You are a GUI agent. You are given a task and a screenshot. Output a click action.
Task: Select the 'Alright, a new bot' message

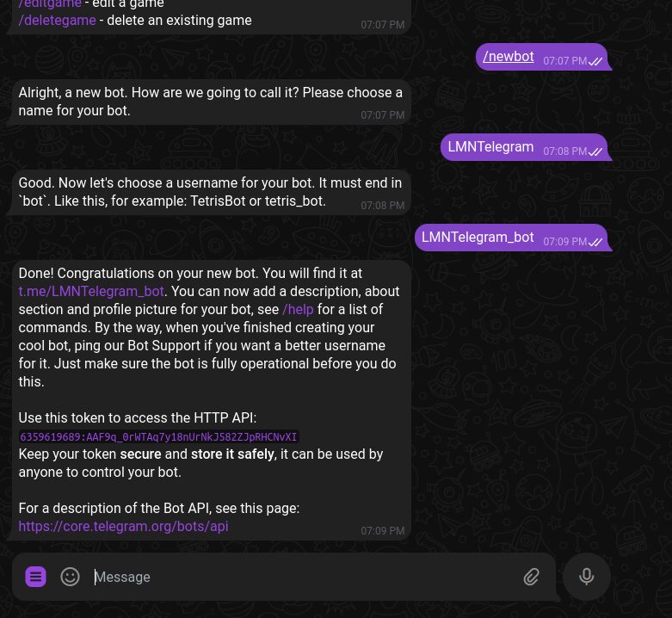[212, 102]
